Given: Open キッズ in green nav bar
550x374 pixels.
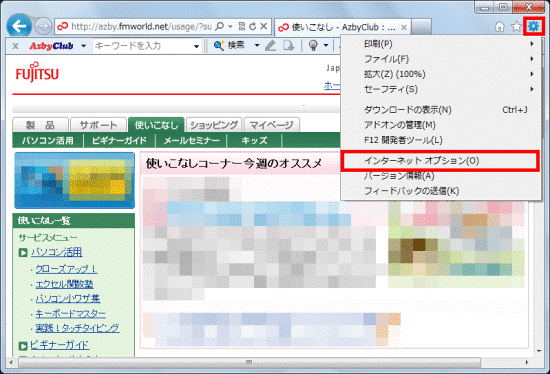Looking at the screenshot, I should point(254,141).
